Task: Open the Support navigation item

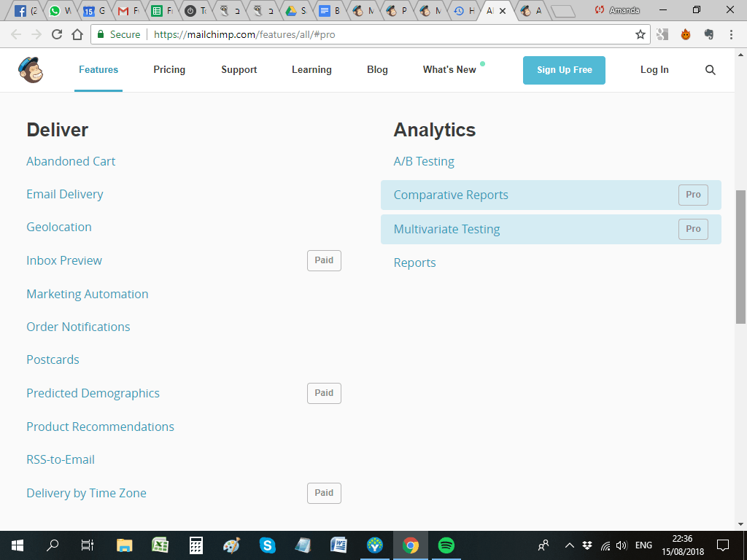Action: point(239,69)
